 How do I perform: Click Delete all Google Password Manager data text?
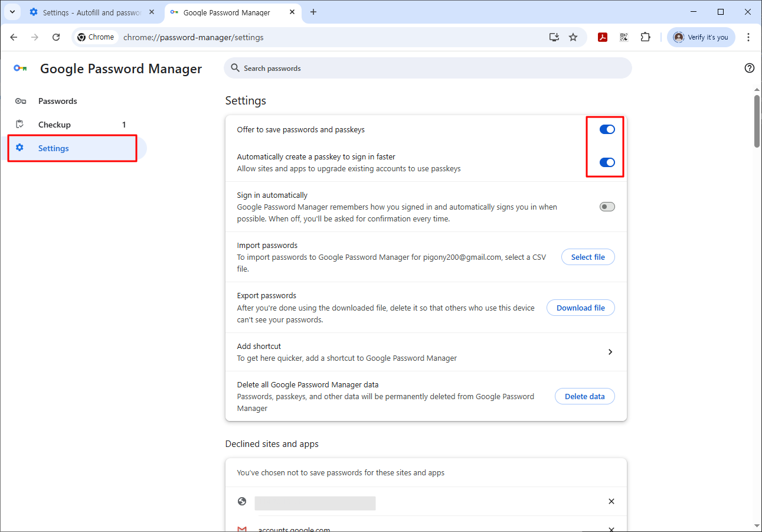308,384
